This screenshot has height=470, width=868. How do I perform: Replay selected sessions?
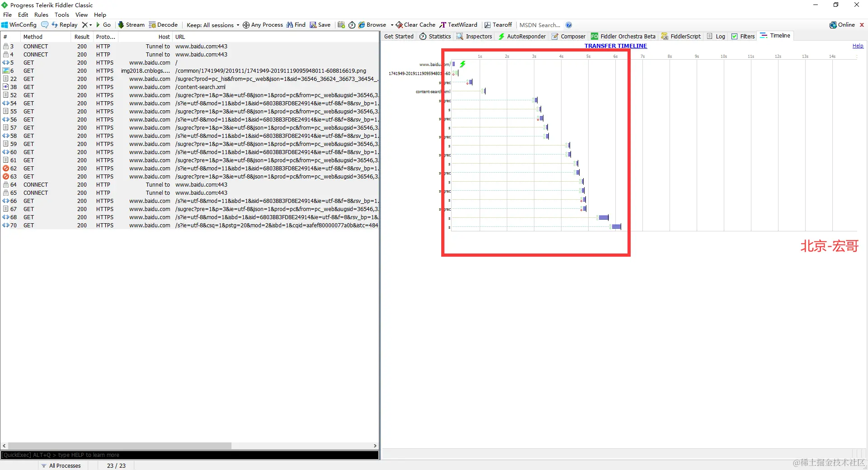pos(64,25)
